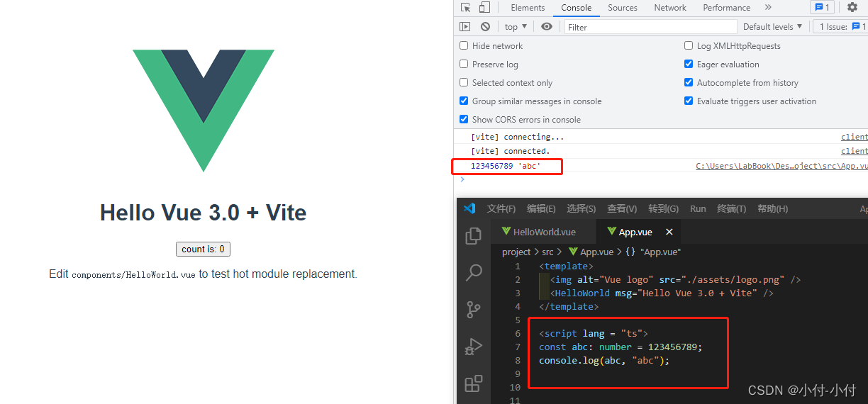Open the 查看(V) menu
Screen dimensions: 868x404
[x=622, y=208]
